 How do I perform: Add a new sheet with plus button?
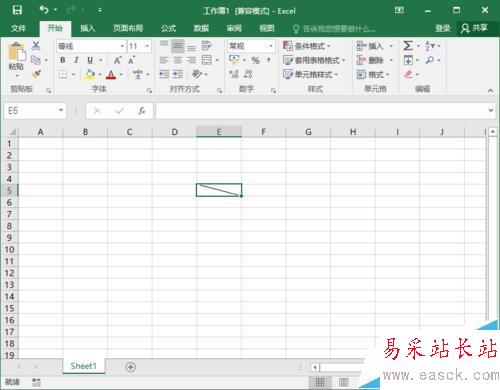pyautogui.click(x=131, y=367)
